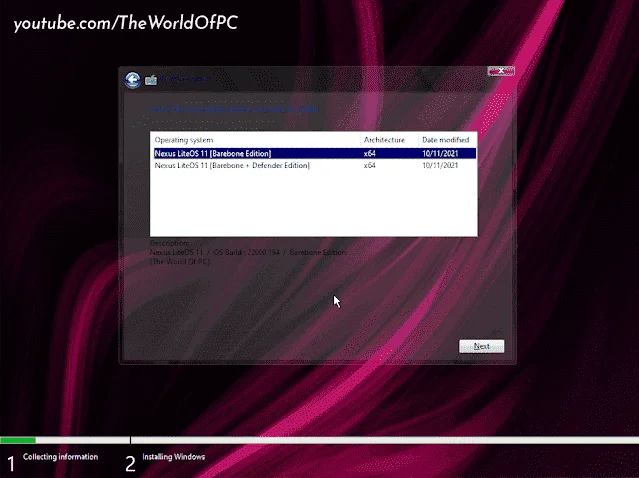The height and width of the screenshot is (478, 639).
Task: Click 10/11/2021 date in Barebone Edition row
Action: (440, 154)
